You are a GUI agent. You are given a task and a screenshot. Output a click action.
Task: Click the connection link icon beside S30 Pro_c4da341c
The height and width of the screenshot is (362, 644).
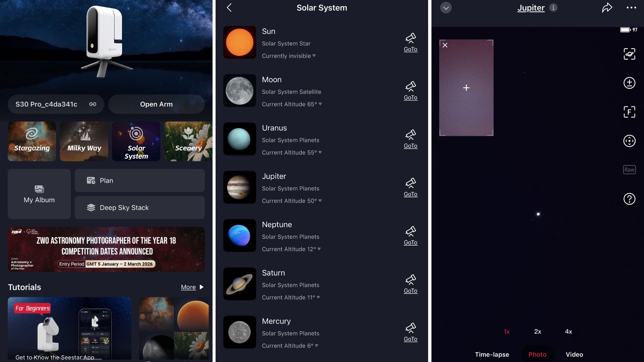click(x=93, y=104)
